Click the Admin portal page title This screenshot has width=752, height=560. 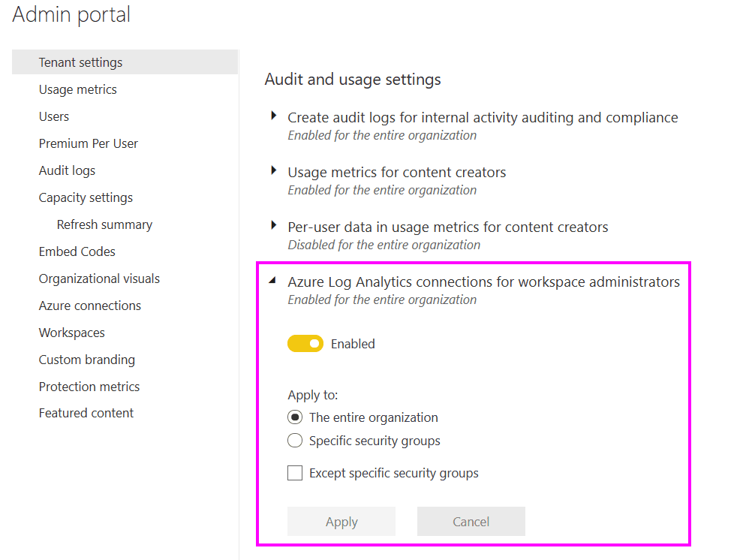71,14
